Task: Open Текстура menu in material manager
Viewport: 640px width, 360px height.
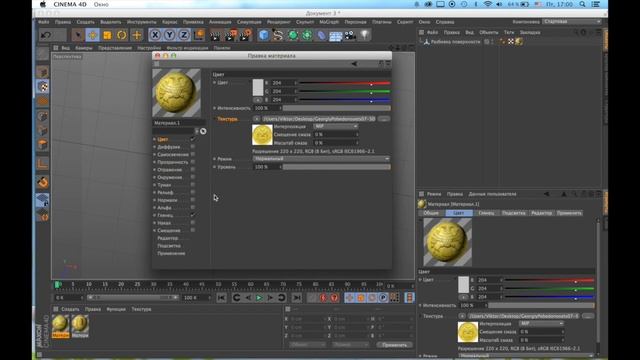Action: tap(141, 309)
